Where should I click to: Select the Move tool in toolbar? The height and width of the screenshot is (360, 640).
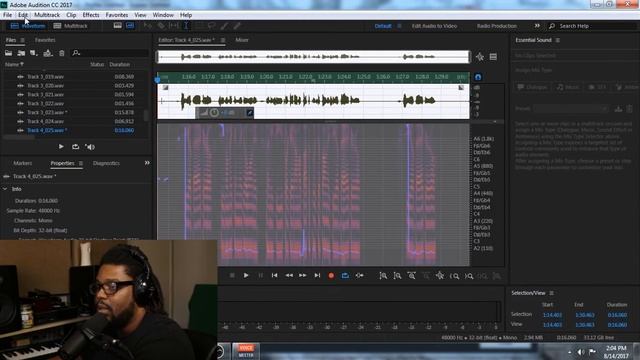tap(147, 26)
